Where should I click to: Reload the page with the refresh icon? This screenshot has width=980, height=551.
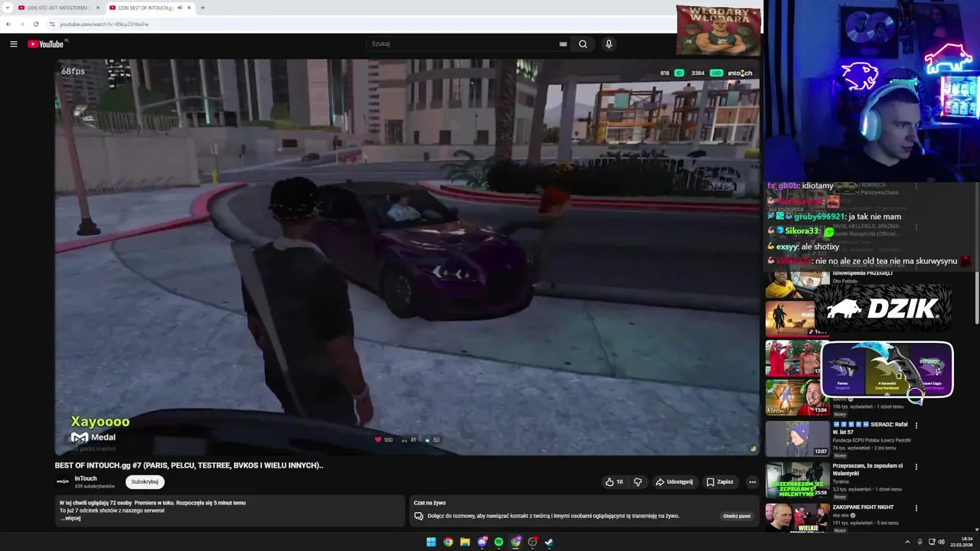pos(35,24)
